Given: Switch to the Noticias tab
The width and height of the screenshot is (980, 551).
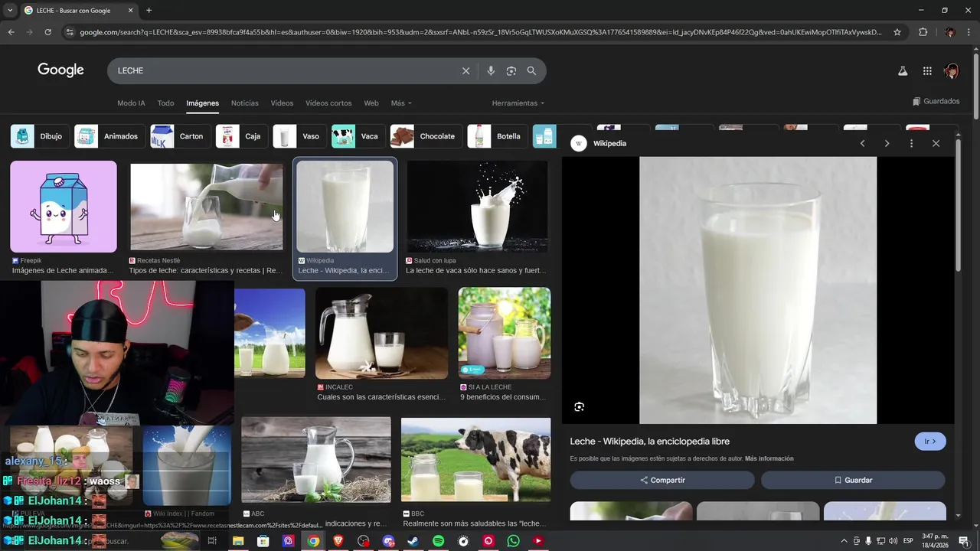Looking at the screenshot, I should tap(245, 103).
